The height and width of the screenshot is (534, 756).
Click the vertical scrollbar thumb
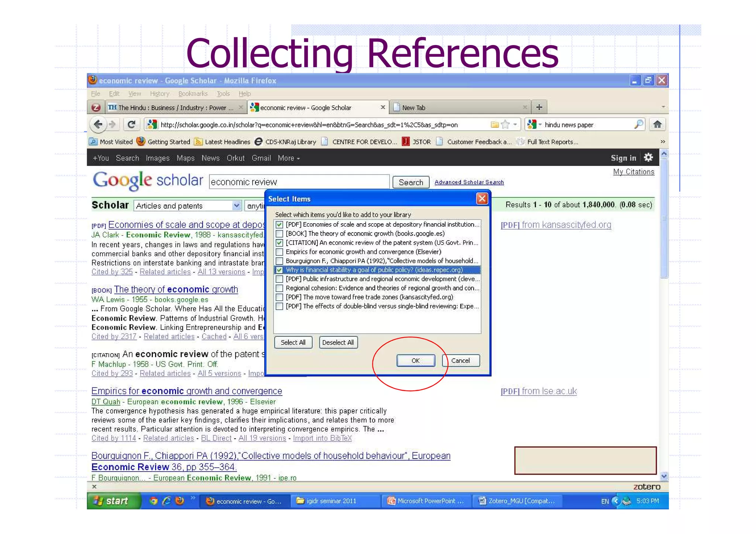tap(664, 218)
